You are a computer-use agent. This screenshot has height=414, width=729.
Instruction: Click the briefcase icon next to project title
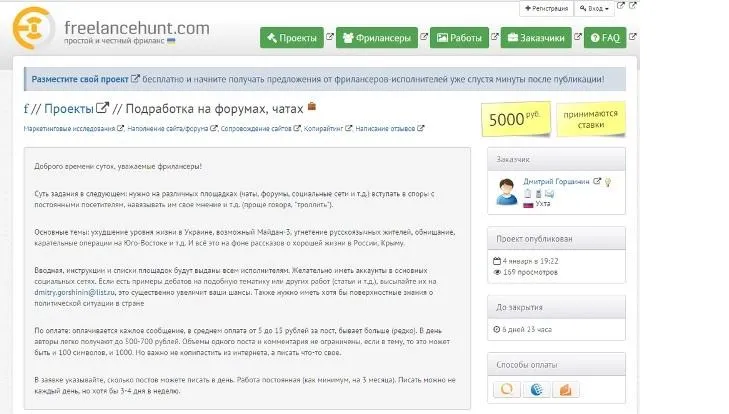[x=312, y=107]
